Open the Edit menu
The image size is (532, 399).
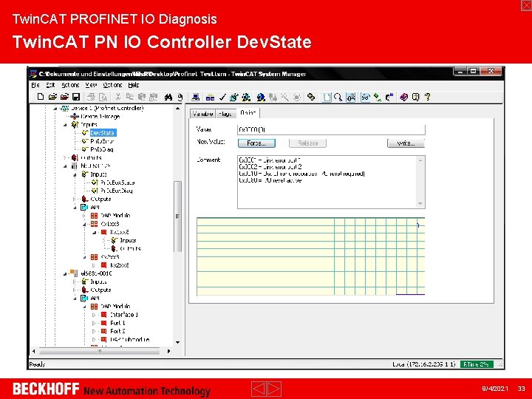(x=50, y=85)
